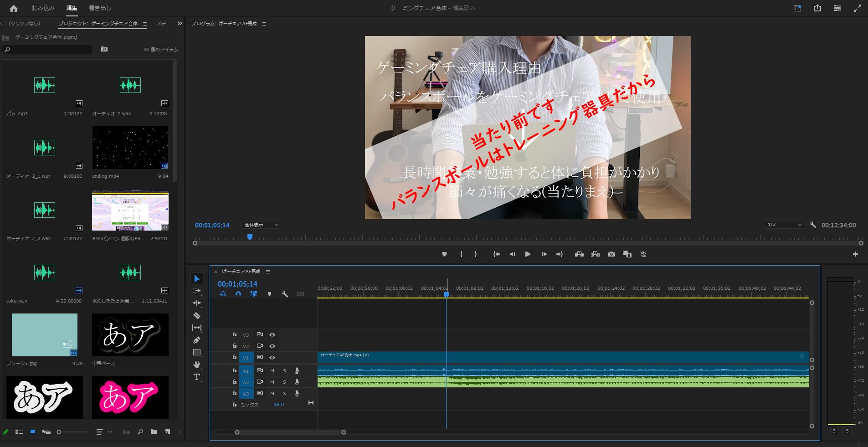Select the Selection tool arrow
This screenshot has width=868, height=447.
click(x=197, y=279)
